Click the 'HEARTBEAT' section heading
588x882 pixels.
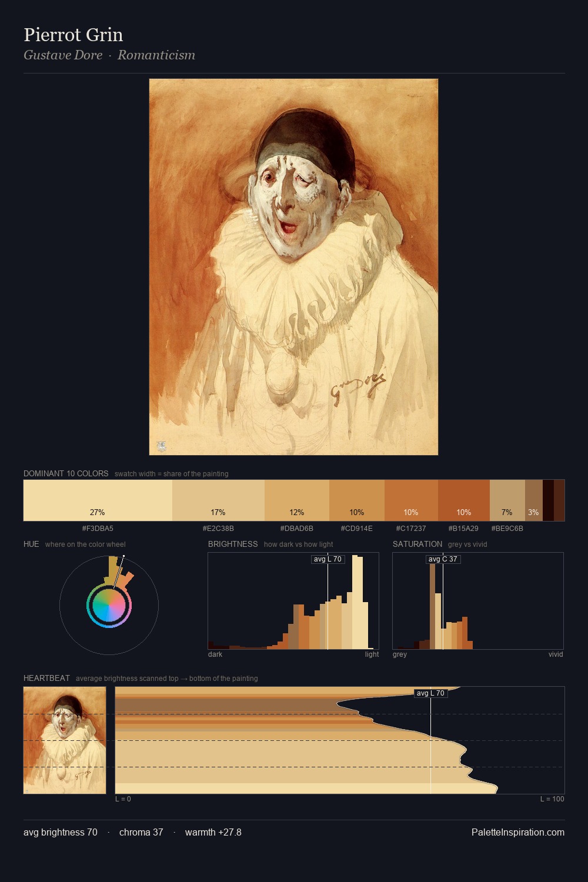tap(46, 678)
